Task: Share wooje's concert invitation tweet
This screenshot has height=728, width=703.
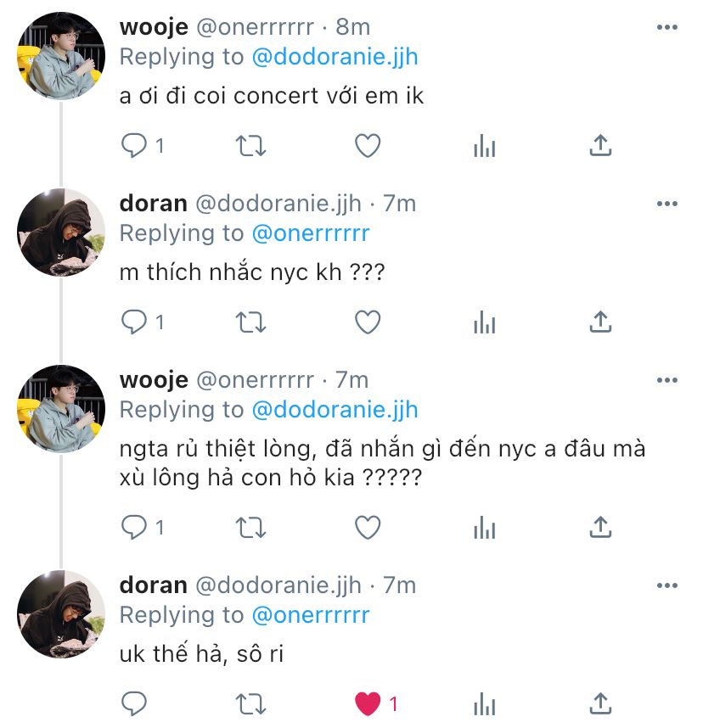Action: coord(600,146)
